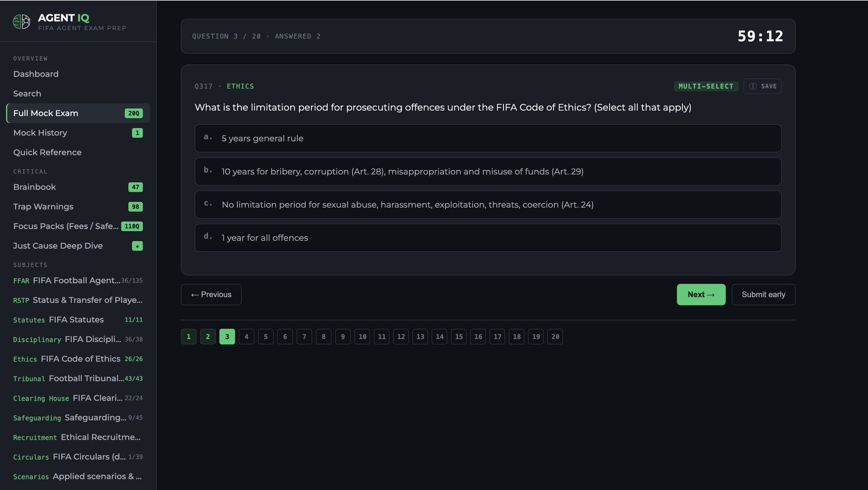Jump to question 1
868x490 pixels.
(x=189, y=337)
